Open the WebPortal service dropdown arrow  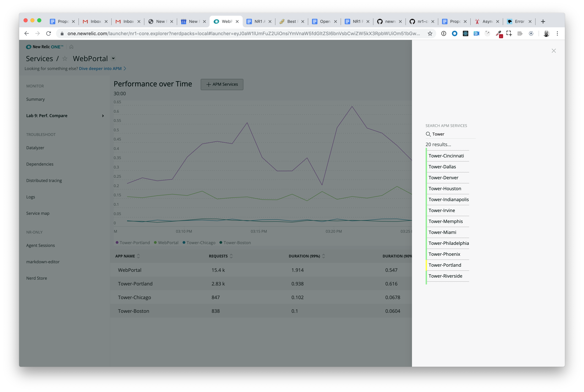pyautogui.click(x=113, y=59)
